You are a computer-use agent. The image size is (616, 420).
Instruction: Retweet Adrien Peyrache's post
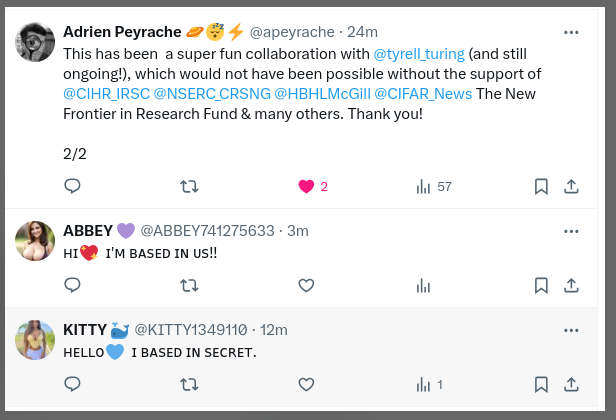point(189,186)
